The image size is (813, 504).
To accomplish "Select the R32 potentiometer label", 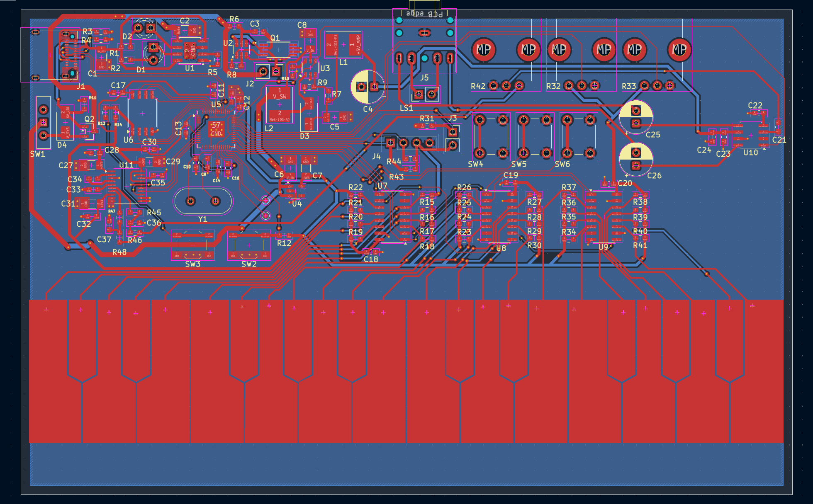I will click(x=553, y=86).
